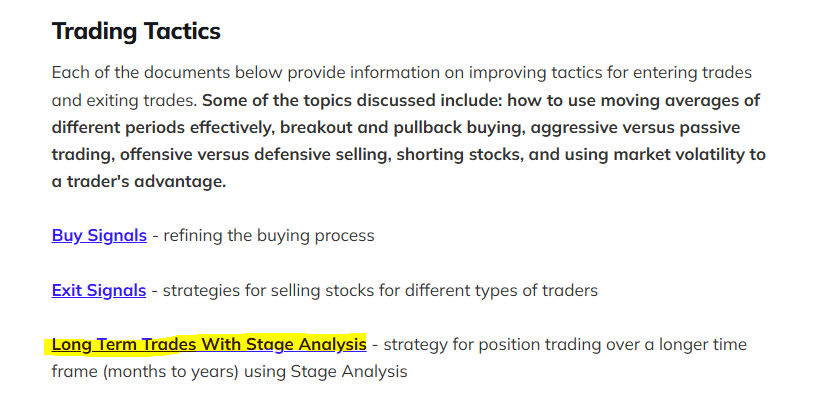Click the bold 'Some of the topics discussed include' text

pyautogui.click(x=352, y=100)
